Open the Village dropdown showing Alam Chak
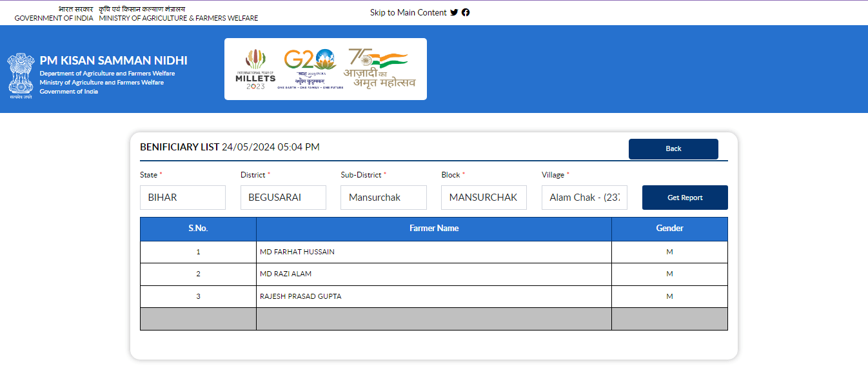 (584, 198)
